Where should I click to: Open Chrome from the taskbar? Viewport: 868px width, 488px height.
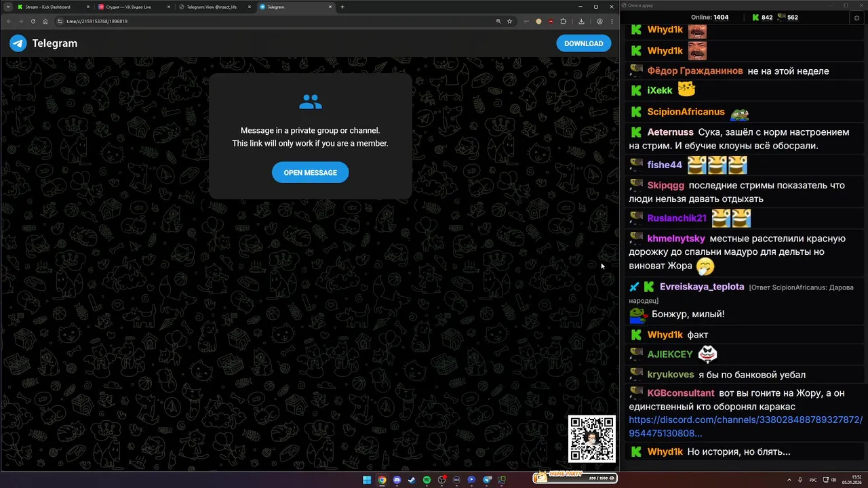tap(382, 480)
